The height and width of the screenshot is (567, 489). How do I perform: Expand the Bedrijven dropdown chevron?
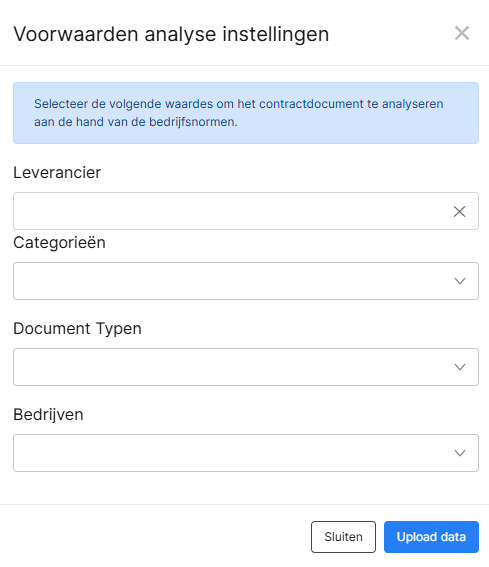click(460, 453)
